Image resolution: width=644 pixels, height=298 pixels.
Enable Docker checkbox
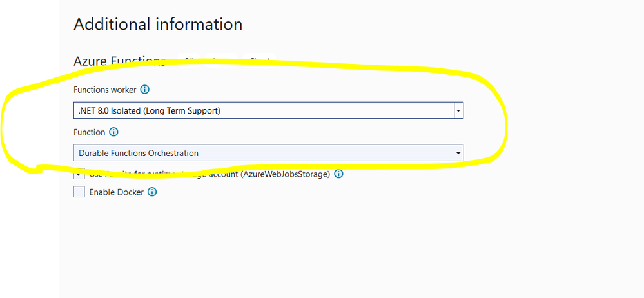point(79,192)
